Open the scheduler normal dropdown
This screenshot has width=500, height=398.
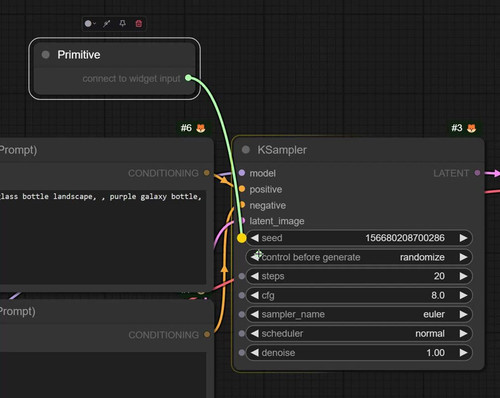[430, 333]
